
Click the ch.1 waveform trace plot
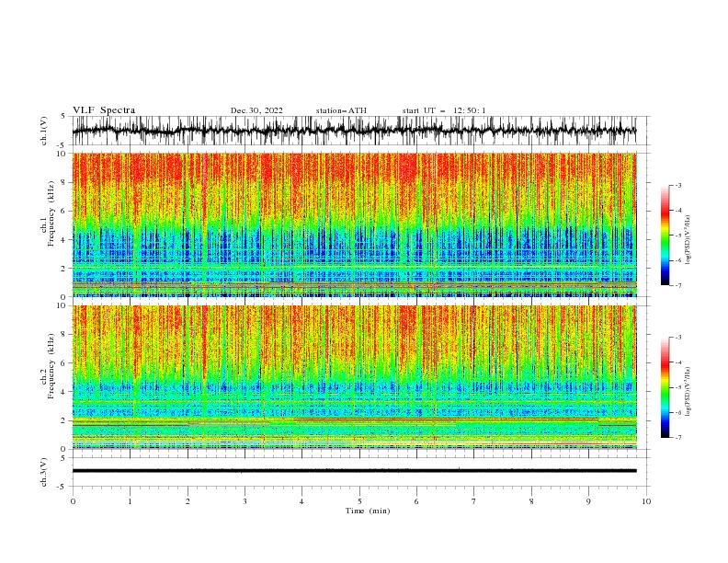(354, 131)
